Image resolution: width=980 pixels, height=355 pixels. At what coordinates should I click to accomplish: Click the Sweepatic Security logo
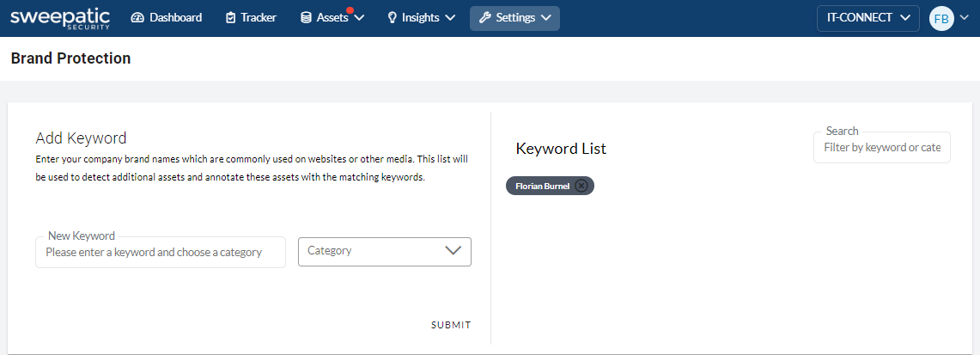60,18
